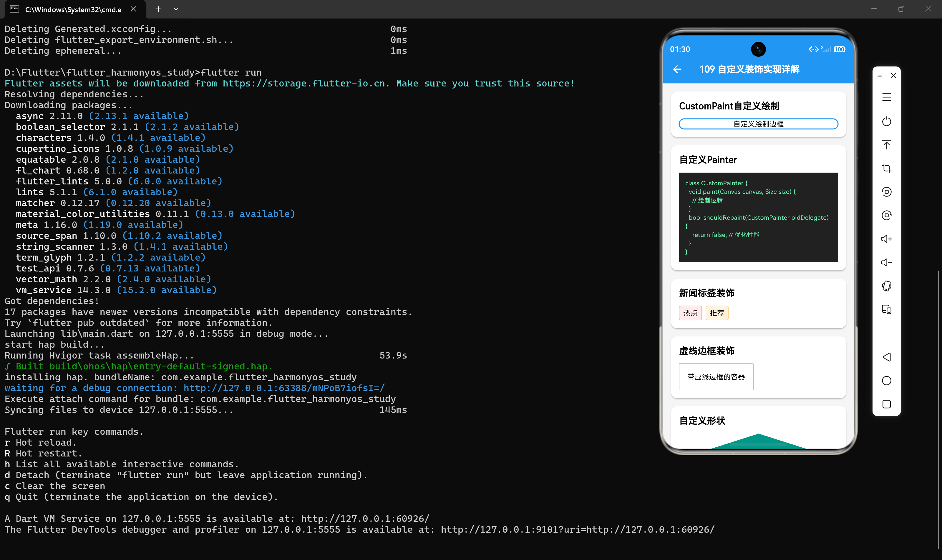Rotate emulator screen counter-clockwise
The image size is (942, 560).
click(886, 192)
